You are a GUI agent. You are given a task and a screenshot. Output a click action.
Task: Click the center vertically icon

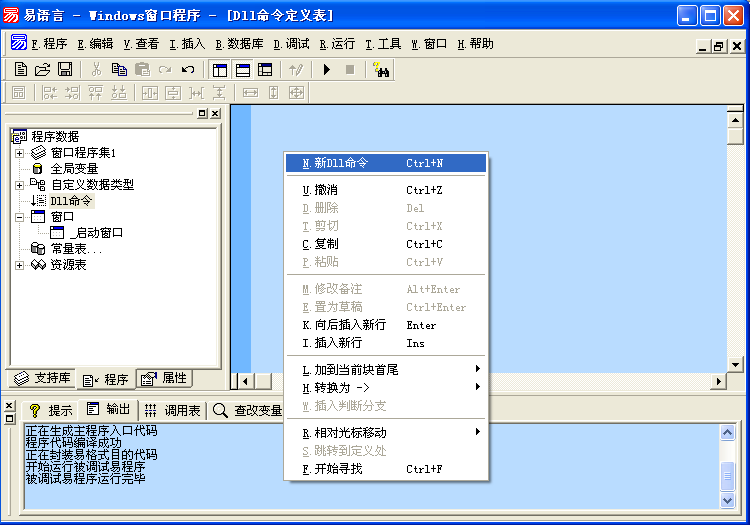[x=173, y=92]
